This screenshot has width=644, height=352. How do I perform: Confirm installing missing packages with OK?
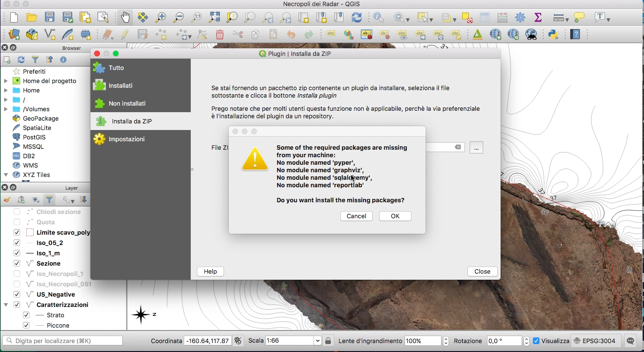395,216
